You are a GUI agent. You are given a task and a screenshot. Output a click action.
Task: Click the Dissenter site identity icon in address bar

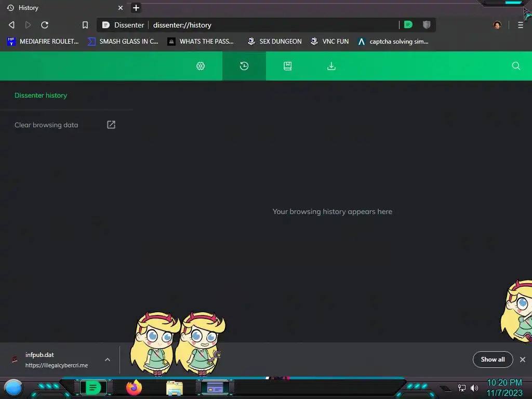[x=106, y=25]
